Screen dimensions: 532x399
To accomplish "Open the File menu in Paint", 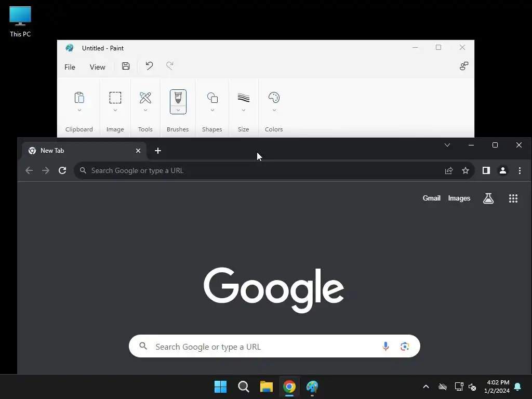I will coord(70,67).
